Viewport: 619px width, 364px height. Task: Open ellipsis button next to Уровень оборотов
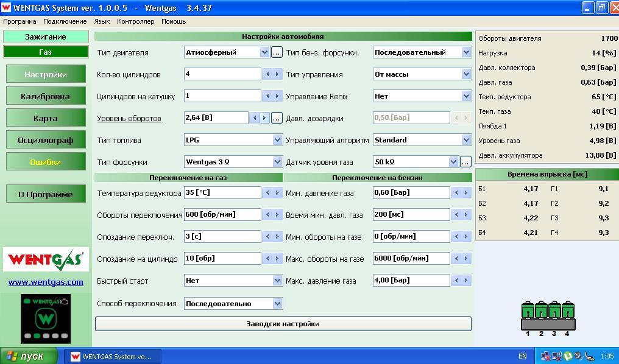(277, 118)
